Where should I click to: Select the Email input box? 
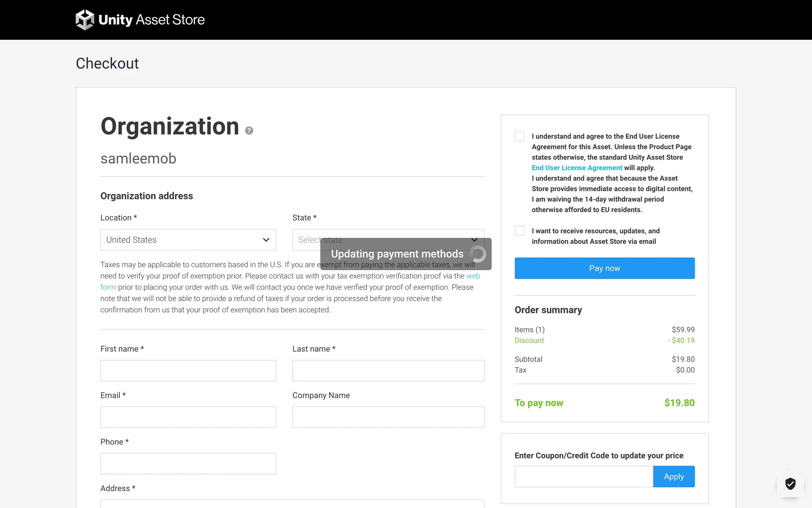tap(188, 417)
